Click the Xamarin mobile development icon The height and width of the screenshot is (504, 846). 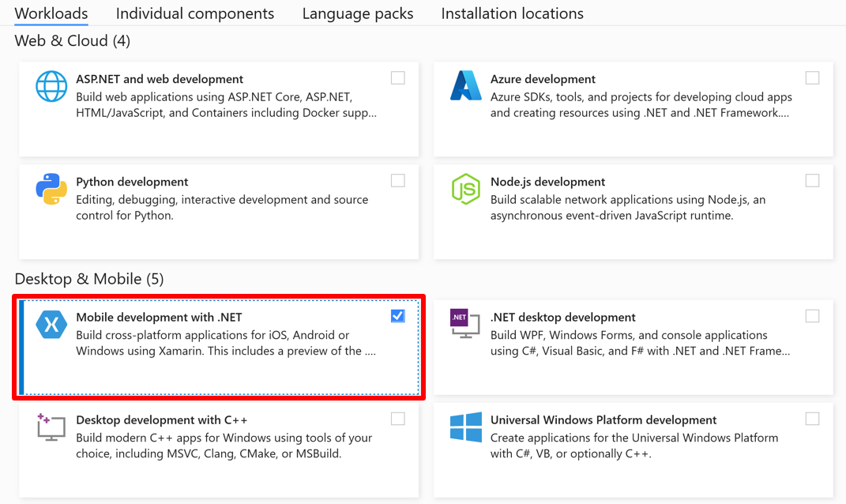(x=51, y=325)
